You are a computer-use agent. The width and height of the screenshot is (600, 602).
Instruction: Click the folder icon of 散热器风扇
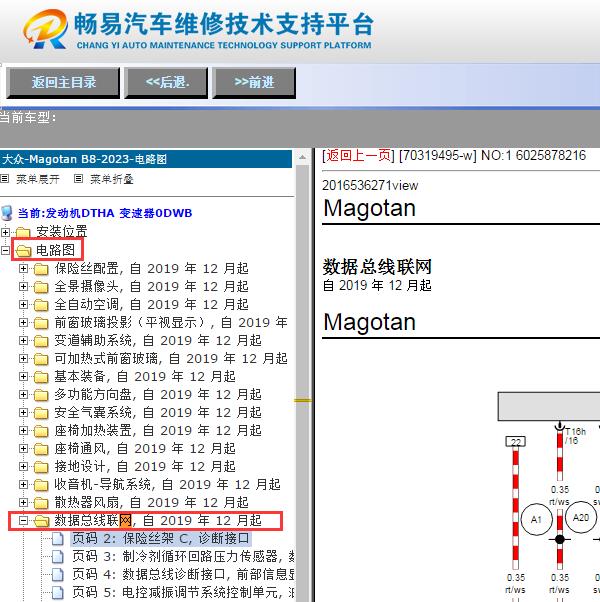[41, 503]
